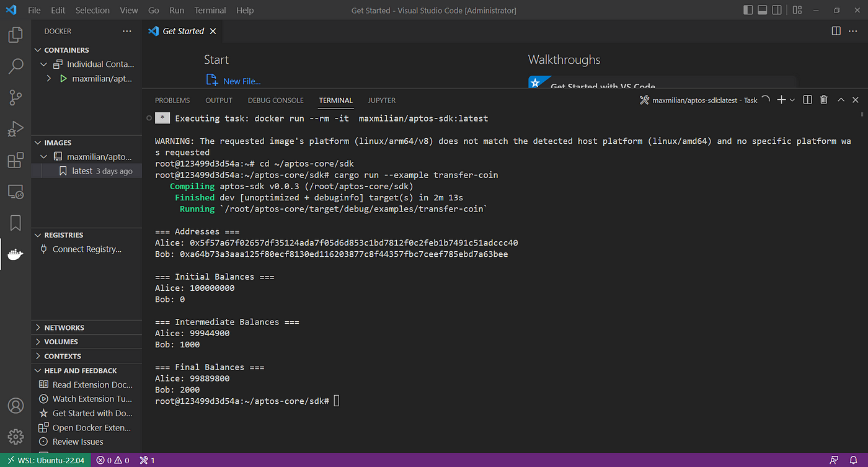Click the VS Code logo icon
868x467 pixels.
[11, 10]
